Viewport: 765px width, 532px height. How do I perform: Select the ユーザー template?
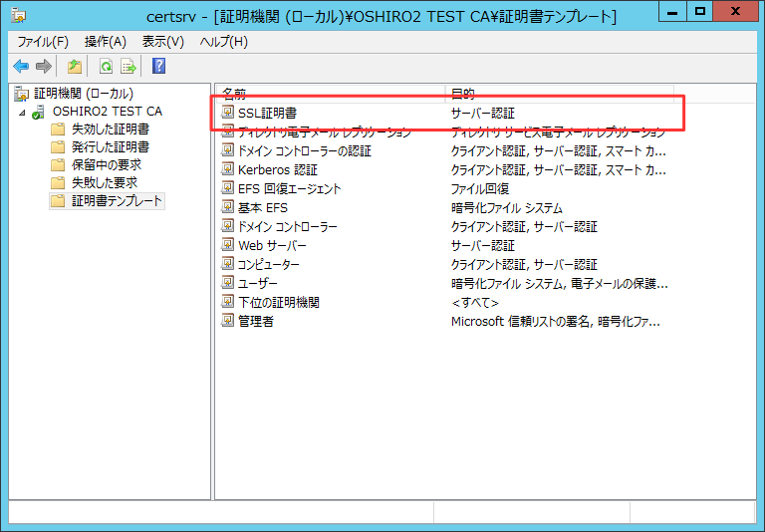point(258,283)
